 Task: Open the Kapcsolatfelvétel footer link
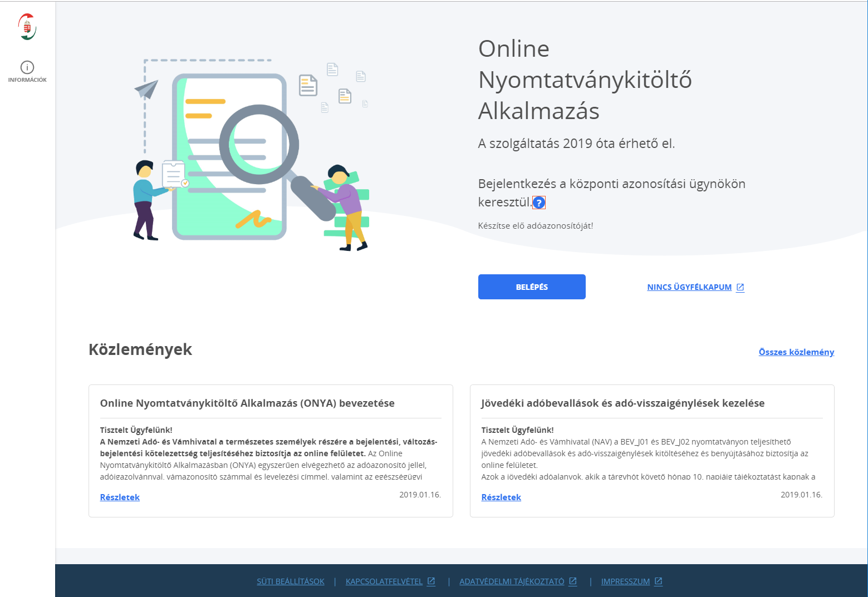click(x=384, y=581)
